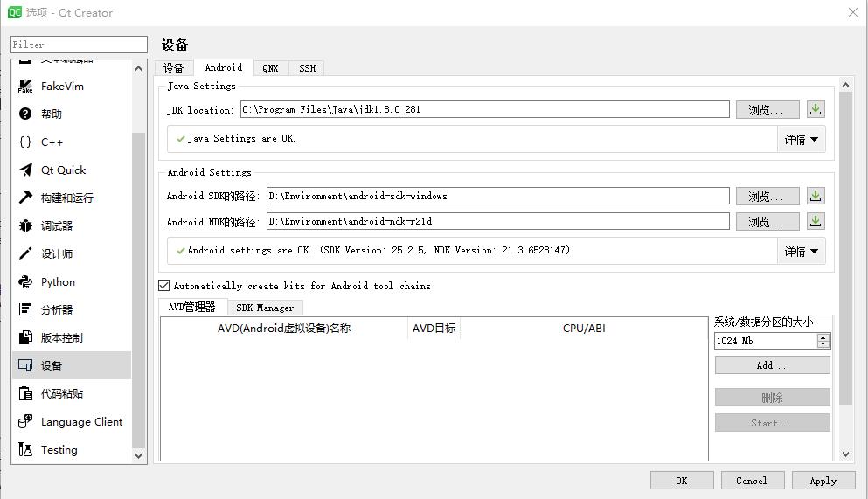The height and width of the screenshot is (499, 868).
Task: Click the Cancel button
Action: tap(753, 480)
